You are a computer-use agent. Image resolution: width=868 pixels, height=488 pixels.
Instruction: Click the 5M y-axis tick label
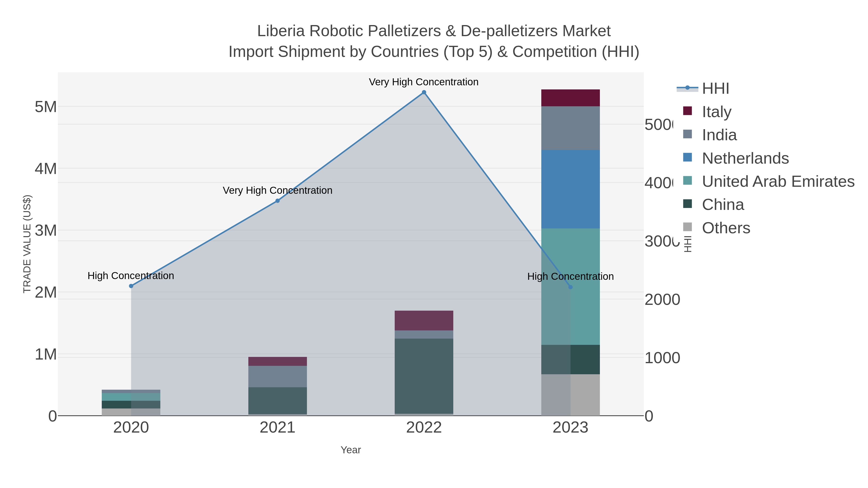(46, 107)
